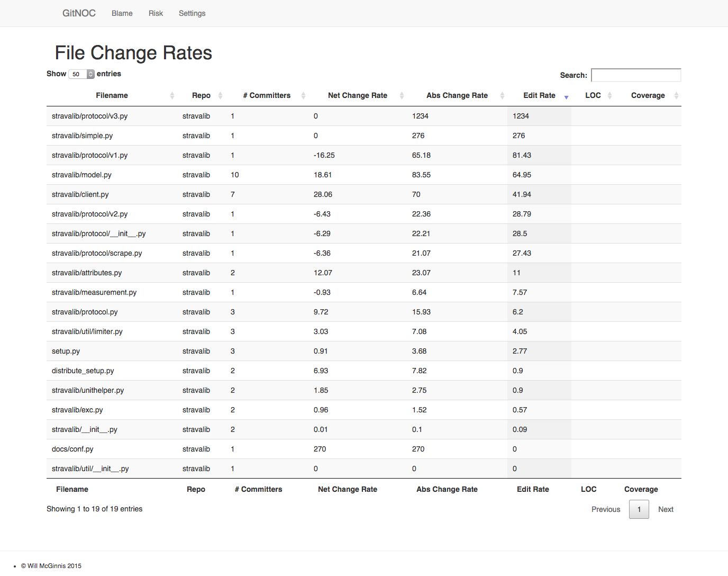Screen dimensions: 728x576
Task: Click the Edit Rate column header text
Action: click(539, 95)
